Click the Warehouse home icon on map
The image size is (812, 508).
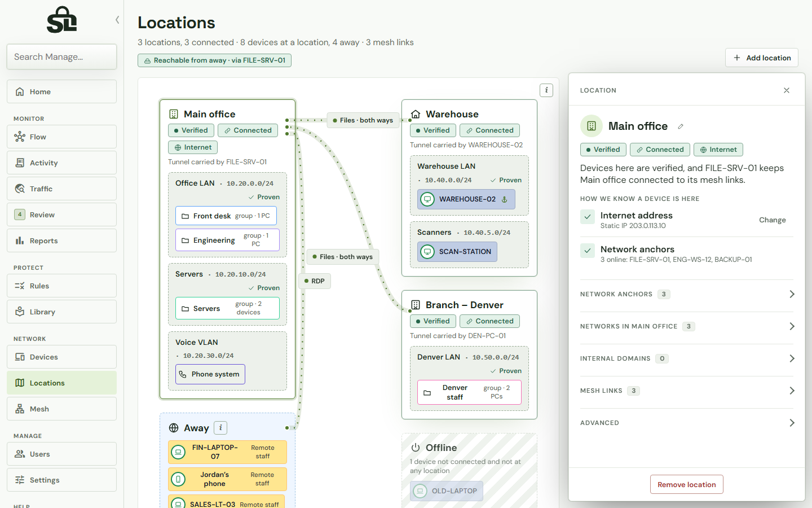click(x=416, y=114)
